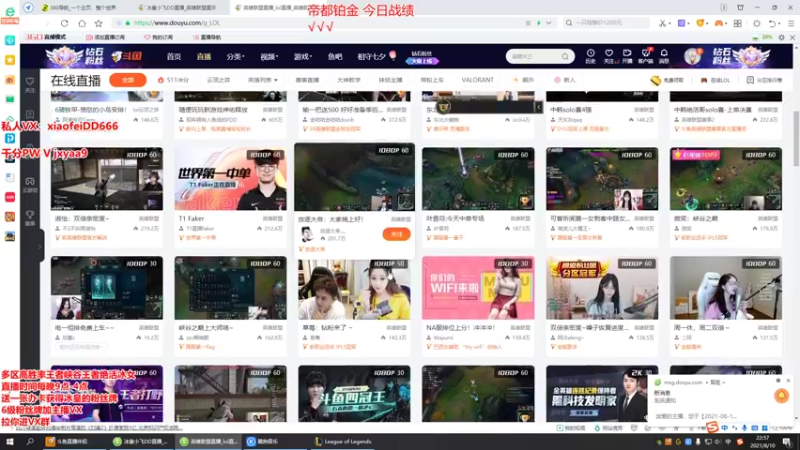Open the 斗鱼四冠王 stream thumbnail
The image size is (800, 450).
[354, 393]
